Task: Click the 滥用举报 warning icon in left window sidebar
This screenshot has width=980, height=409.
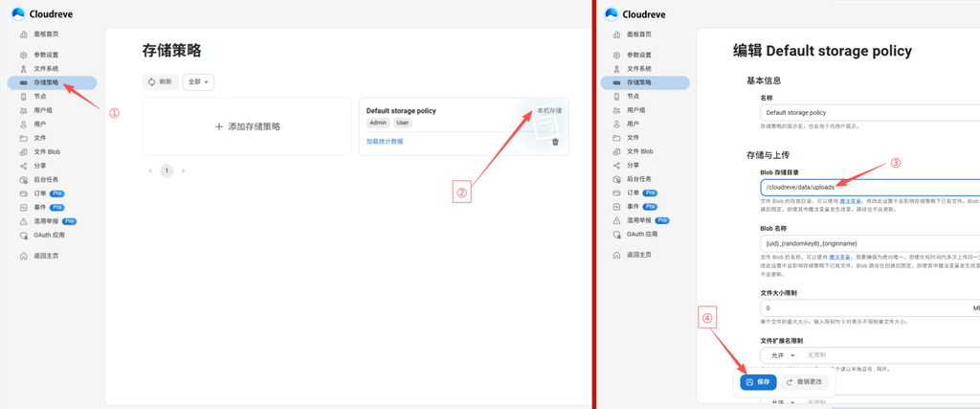Action: (x=24, y=221)
